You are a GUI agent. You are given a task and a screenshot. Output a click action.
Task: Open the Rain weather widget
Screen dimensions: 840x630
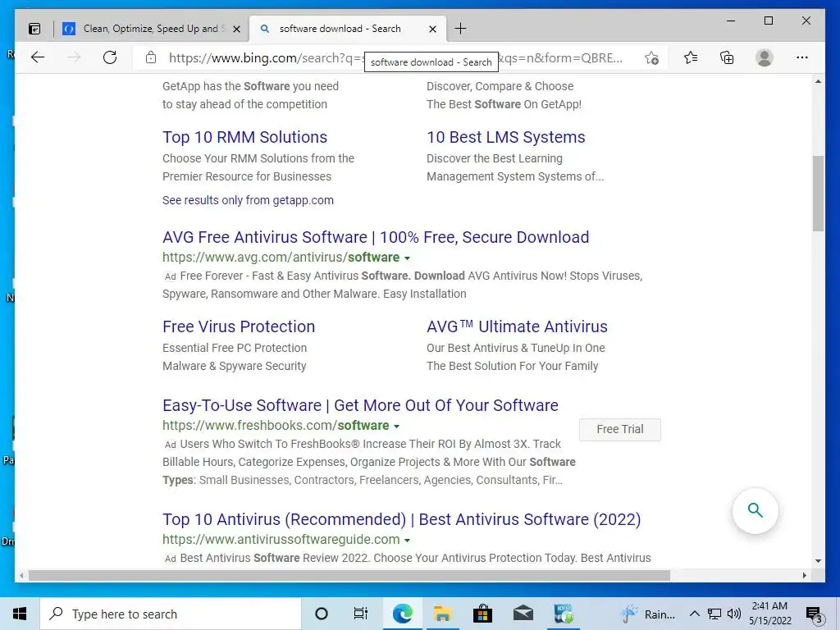649,614
